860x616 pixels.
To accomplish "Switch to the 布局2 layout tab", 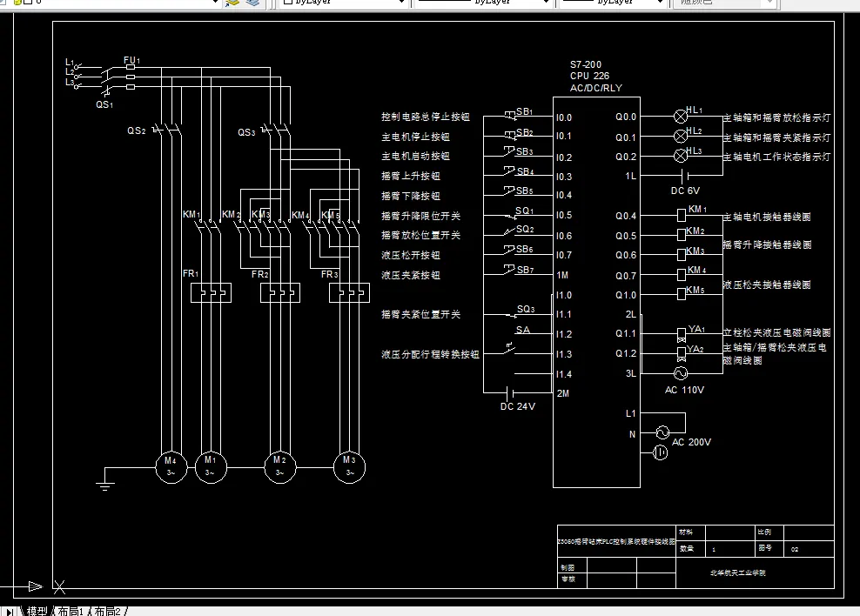I will click(x=108, y=611).
